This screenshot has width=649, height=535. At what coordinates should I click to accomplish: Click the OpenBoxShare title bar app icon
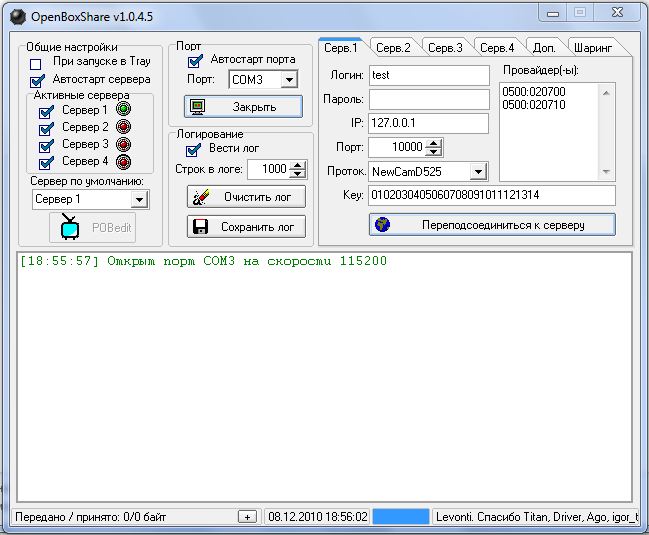[18, 17]
